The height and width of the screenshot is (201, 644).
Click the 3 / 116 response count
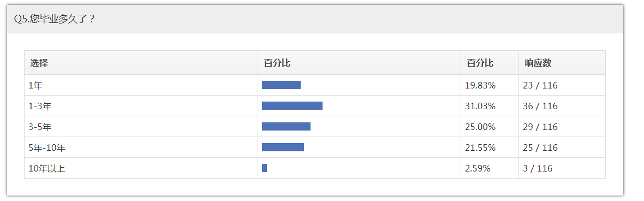click(x=538, y=168)
